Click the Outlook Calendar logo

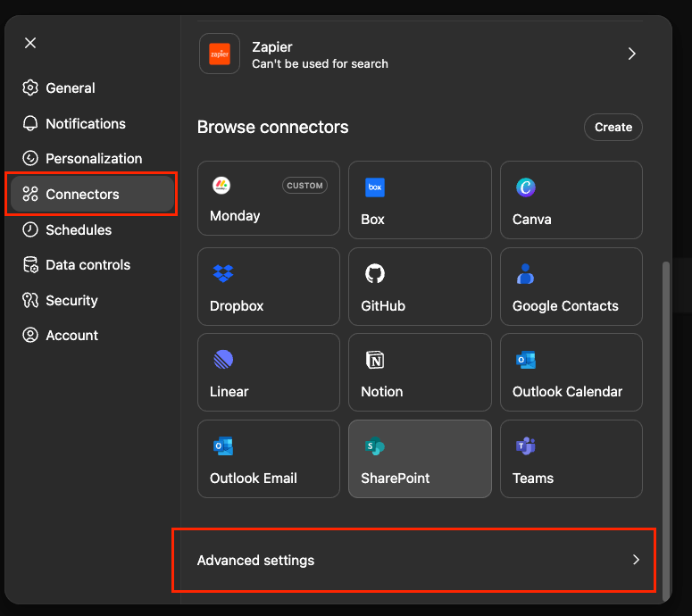coord(526,360)
